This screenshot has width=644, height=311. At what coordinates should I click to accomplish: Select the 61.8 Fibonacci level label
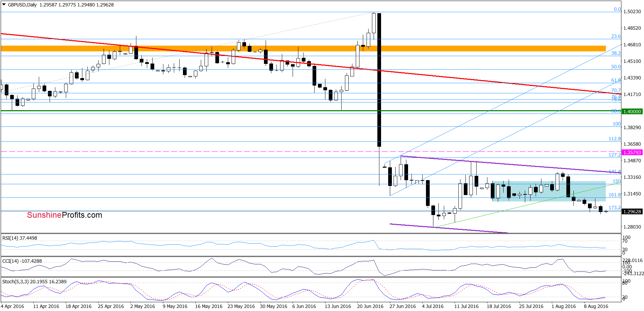616,80
